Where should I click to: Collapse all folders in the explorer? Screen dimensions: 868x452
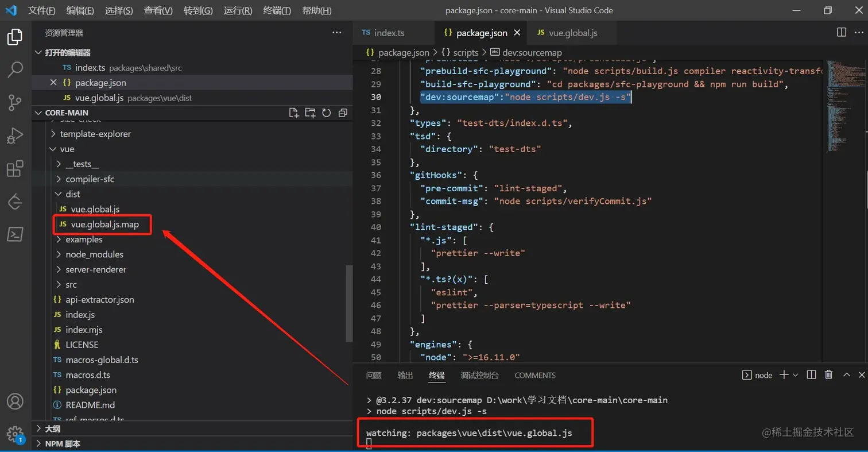pyautogui.click(x=343, y=113)
